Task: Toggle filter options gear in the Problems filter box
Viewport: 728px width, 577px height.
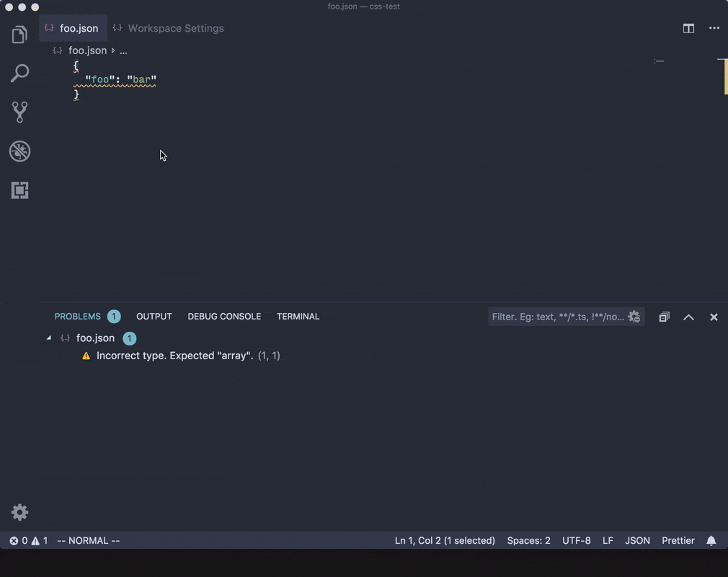Action: point(634,316)
